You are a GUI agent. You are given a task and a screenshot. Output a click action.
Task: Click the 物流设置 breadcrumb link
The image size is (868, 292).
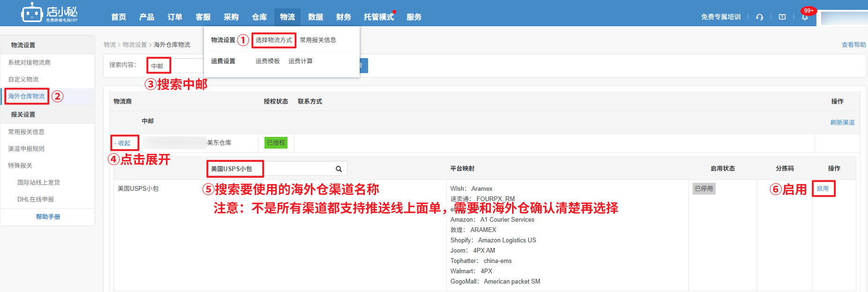point(135,45)
